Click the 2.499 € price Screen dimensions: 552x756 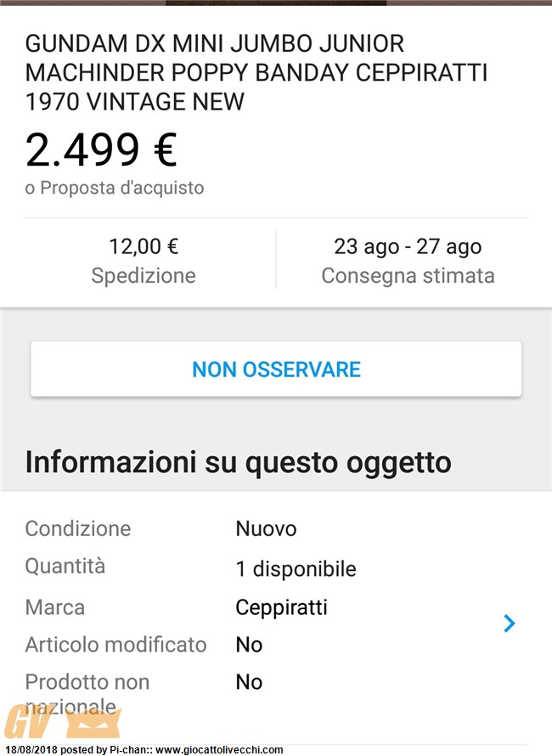[x=101, y=150]
